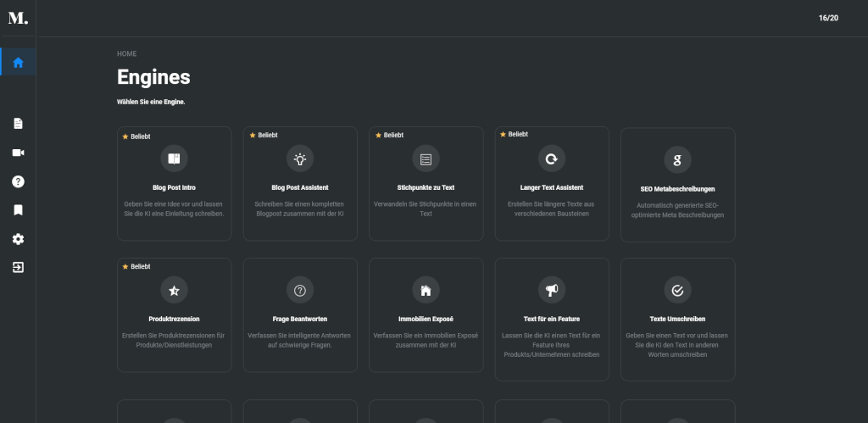Open the documents icon in the sidebar

click(19, 124)
